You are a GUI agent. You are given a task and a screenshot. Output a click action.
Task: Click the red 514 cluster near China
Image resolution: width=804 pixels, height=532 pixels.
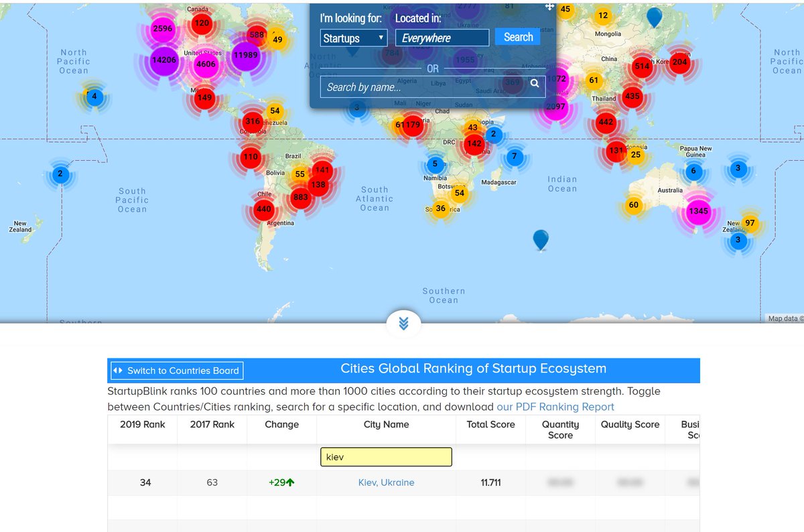pyautogui.click(x=643, y=66)
